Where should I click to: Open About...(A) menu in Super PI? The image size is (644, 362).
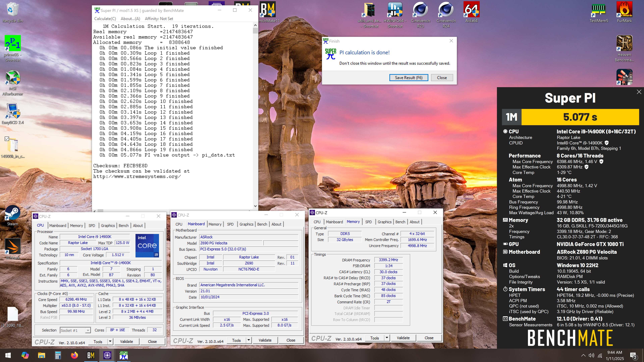130,19
